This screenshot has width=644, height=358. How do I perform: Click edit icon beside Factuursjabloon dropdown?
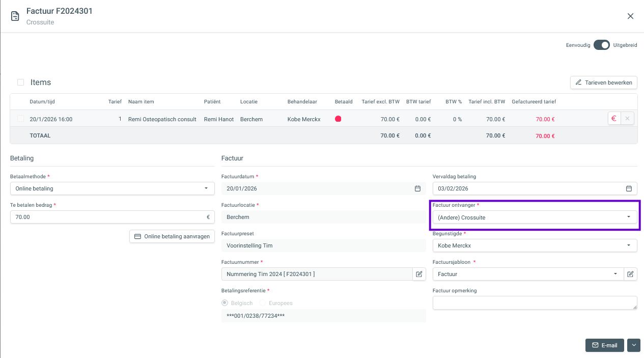point(630,274)
